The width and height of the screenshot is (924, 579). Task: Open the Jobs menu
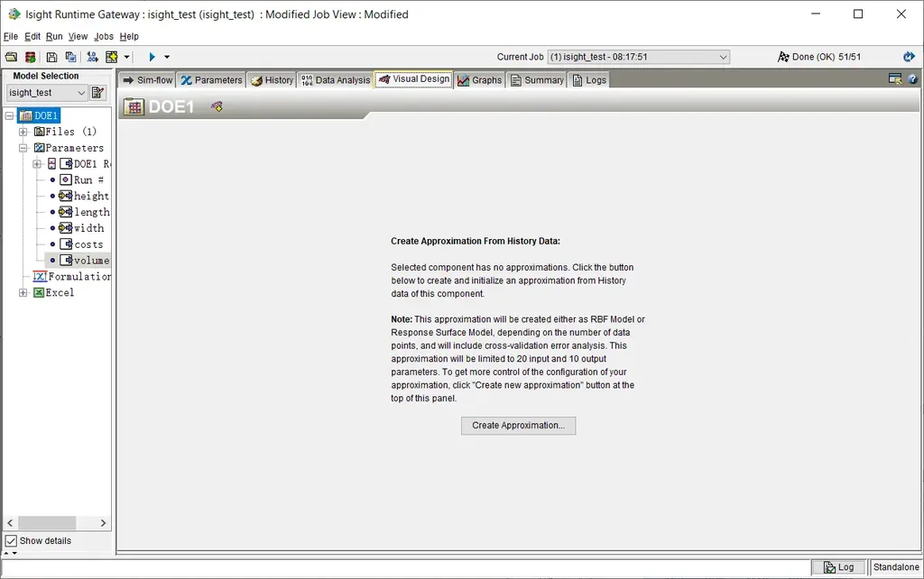coord(104,36)
